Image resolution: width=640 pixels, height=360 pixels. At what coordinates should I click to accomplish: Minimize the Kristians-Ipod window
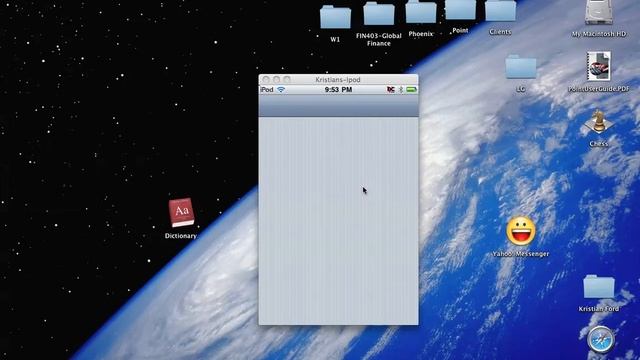click(277, 80)
